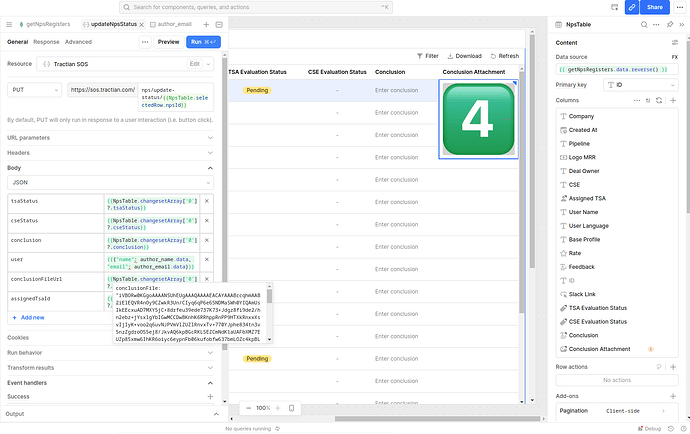Search within the NpsTable inspector

click(644, 25)
